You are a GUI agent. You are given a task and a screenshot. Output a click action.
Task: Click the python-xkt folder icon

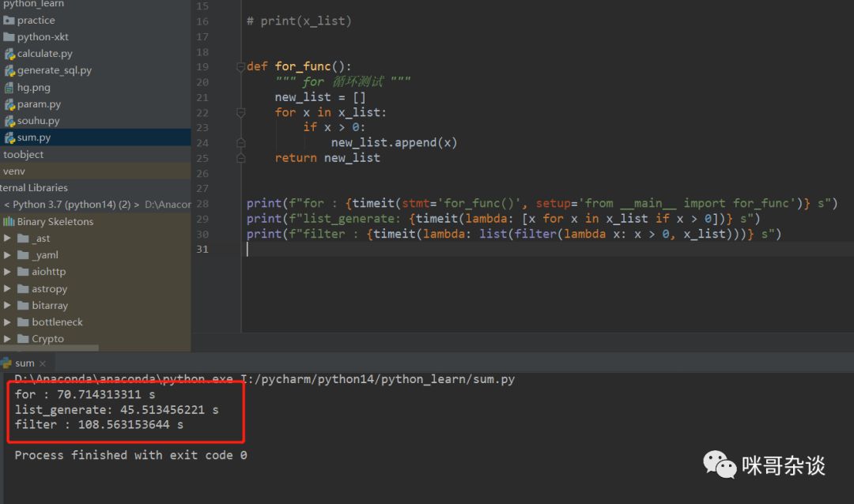pos(9,37)
